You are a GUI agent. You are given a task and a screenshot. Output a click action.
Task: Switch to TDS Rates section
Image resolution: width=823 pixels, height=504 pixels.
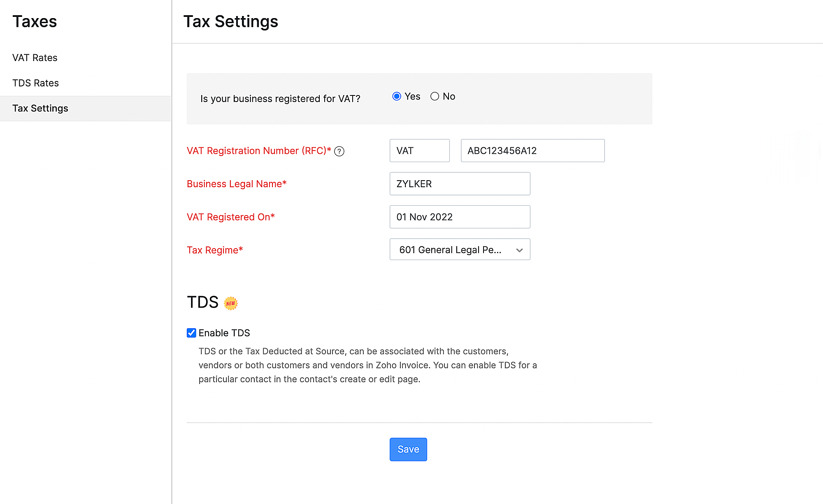(x=35, y=83)
